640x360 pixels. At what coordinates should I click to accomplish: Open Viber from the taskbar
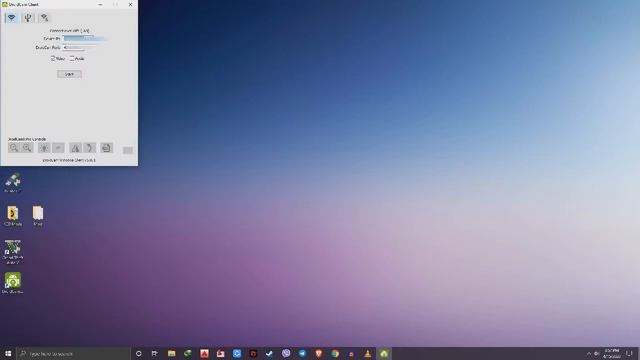point(286,353)
